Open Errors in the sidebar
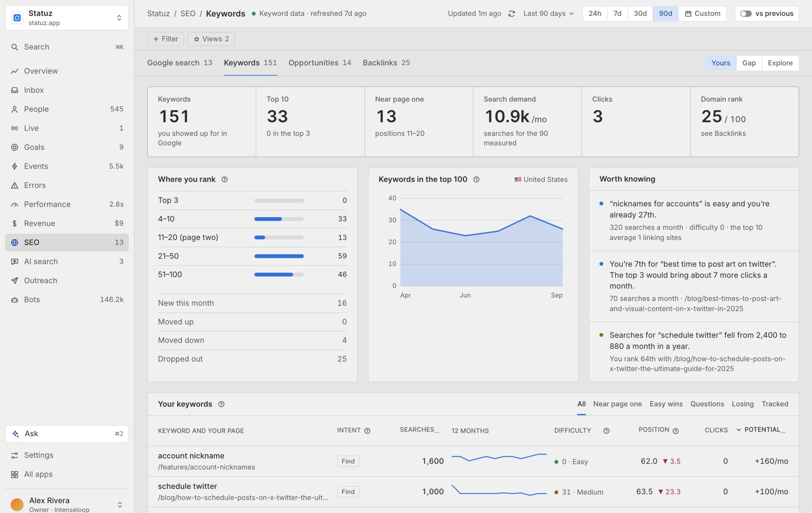 67,185
